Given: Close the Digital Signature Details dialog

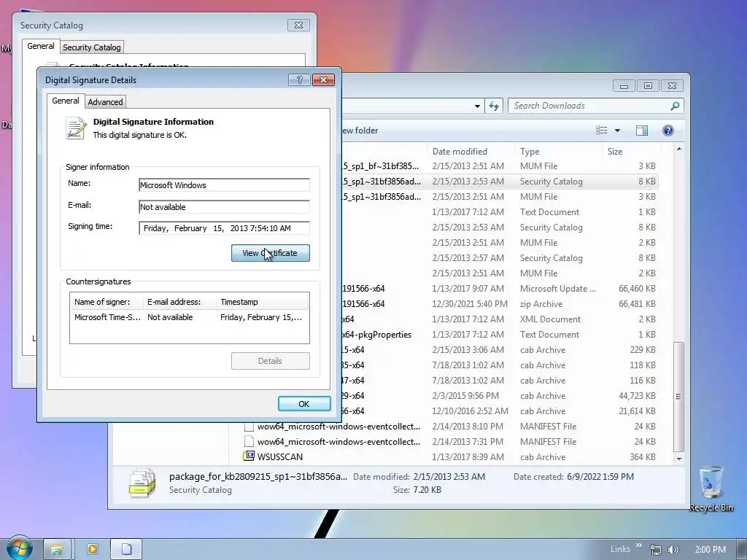Looking at the screenshot, I should pos(323,79).
